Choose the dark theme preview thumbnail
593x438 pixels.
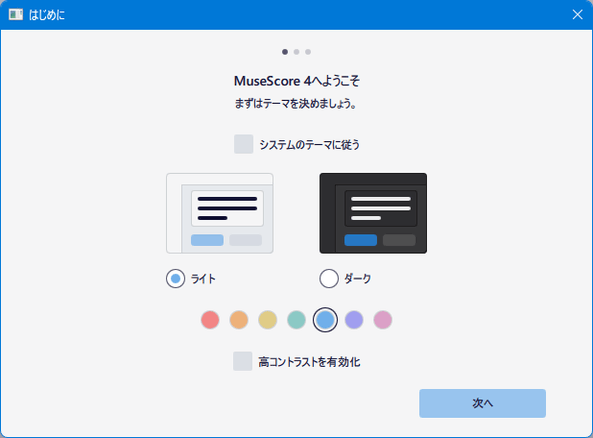tap(373, 213)
